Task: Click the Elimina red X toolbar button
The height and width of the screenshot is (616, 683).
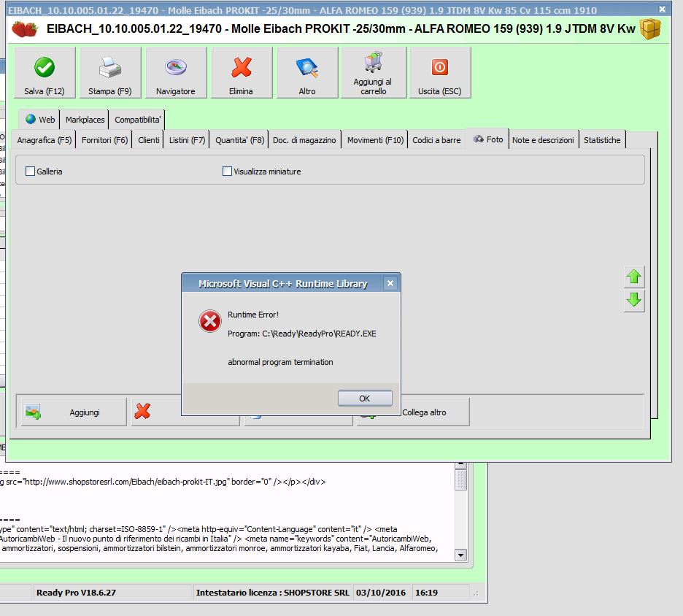Action: pos(242,73)
